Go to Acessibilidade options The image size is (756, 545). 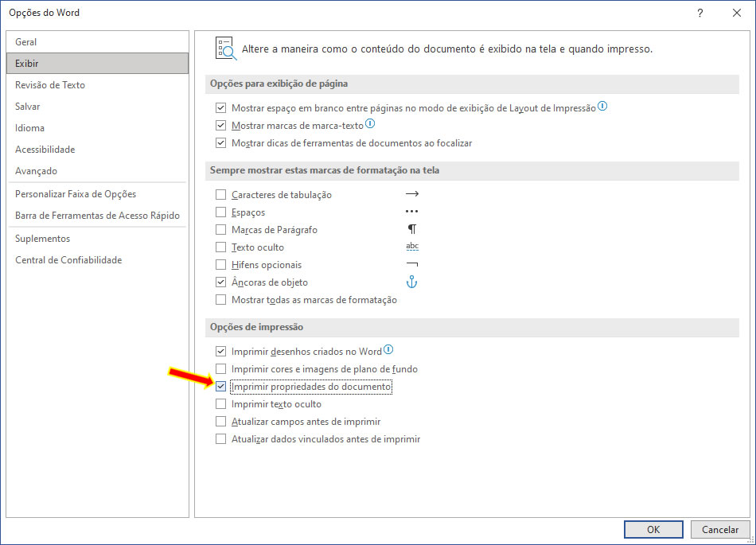tap(97, 150)
